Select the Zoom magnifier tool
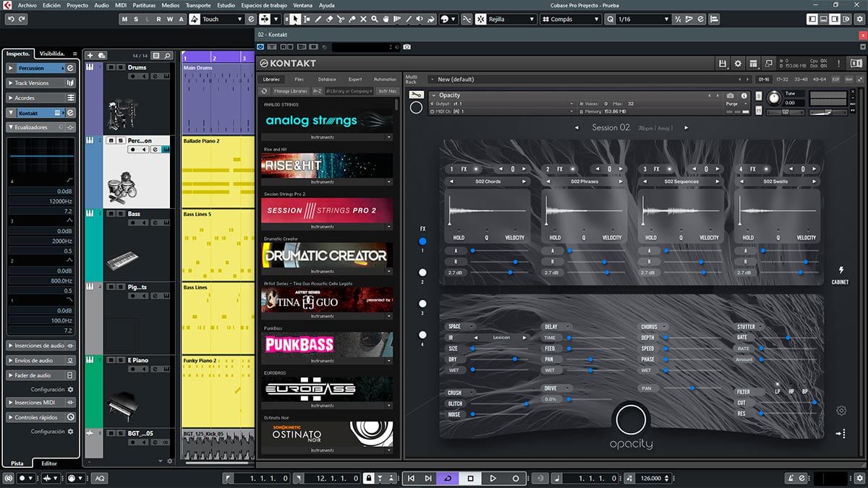The width and height of the screenshot is (868, 488). click(376, 20)
